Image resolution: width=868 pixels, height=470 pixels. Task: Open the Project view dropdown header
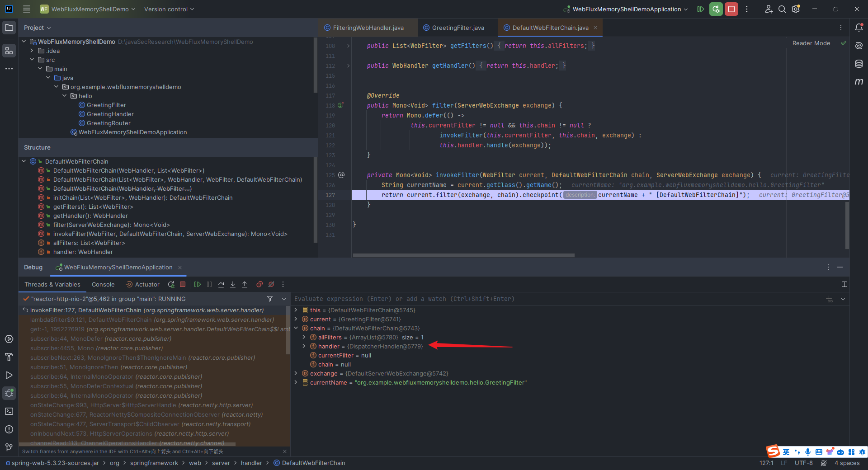point(38,28)
